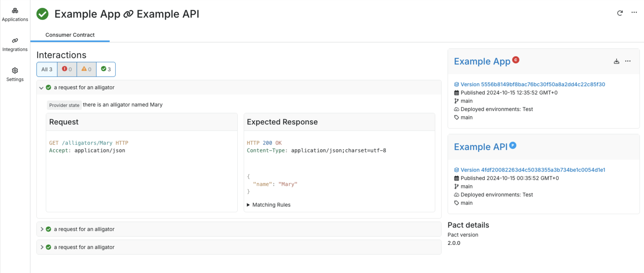Open Example App card ellipsis menu
The image size is (644, 273).
[x=627, y=61]
